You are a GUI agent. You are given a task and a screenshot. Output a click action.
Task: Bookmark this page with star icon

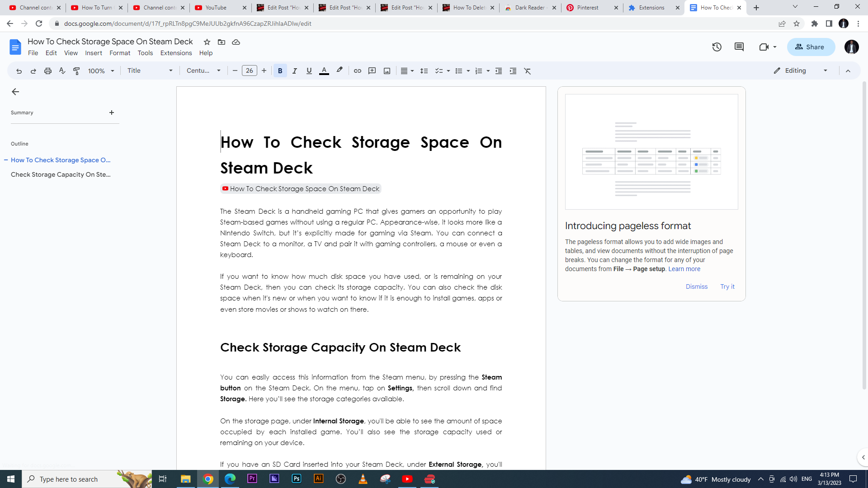pyautogui.click(x=797, y=23)
